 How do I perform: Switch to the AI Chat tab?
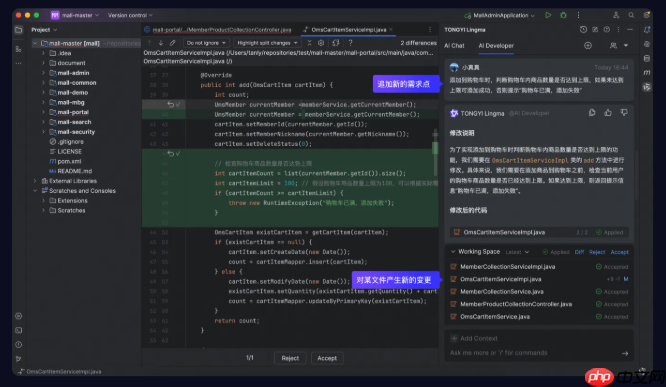pyautogui.click(x=454, y=45)
